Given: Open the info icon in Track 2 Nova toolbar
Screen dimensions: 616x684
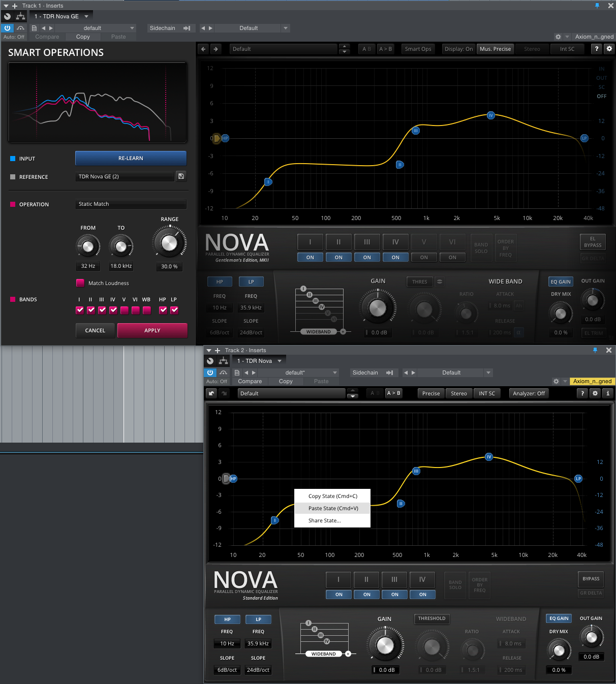Looking at the screenshot, I should pyautogui.click(x=607, y=393).
